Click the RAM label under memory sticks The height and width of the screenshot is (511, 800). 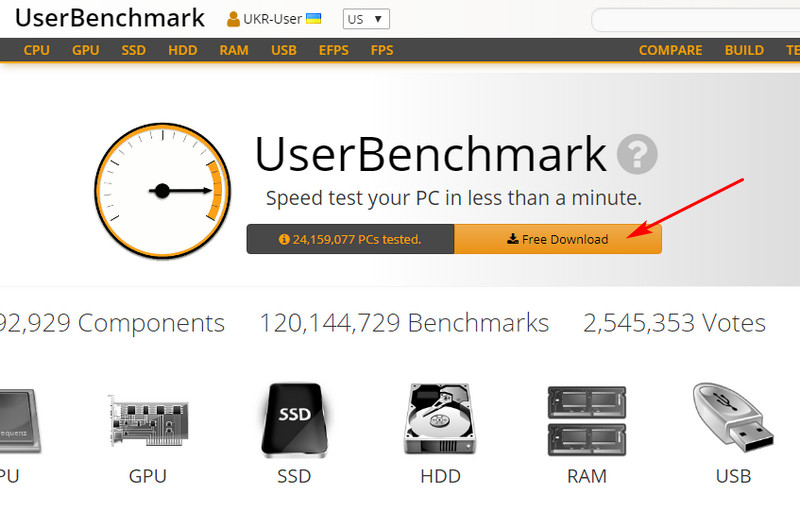(x=587, y=476)
